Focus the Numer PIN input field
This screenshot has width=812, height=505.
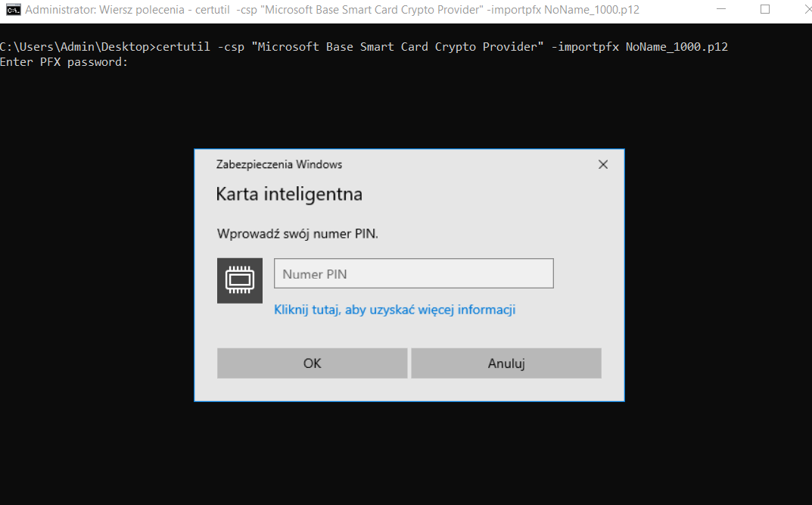(413, 274)
